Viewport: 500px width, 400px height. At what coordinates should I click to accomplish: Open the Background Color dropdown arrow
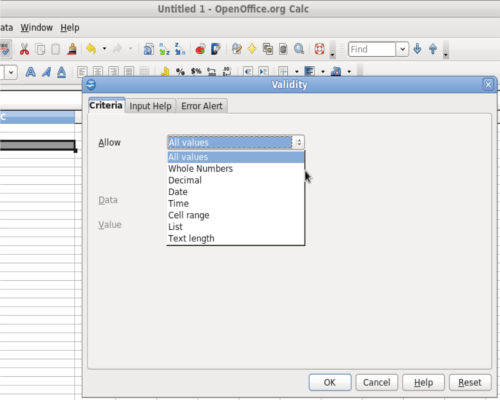[x=323, y=71]
